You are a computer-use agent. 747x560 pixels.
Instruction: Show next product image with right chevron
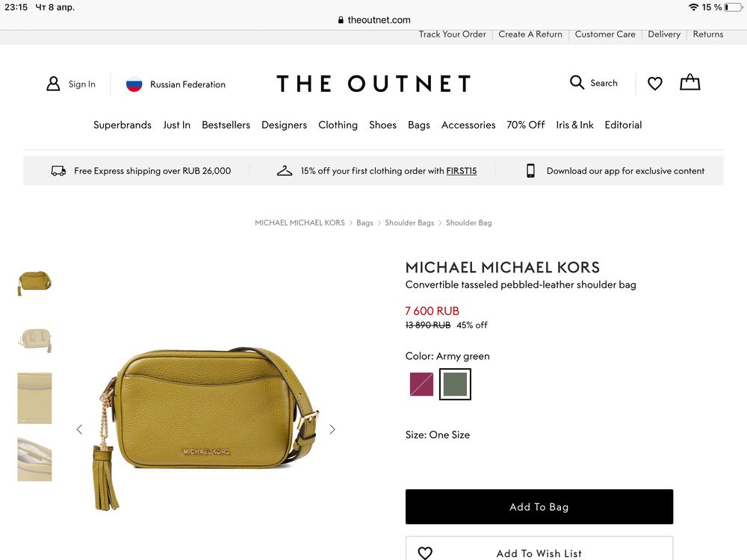(332, 429)
